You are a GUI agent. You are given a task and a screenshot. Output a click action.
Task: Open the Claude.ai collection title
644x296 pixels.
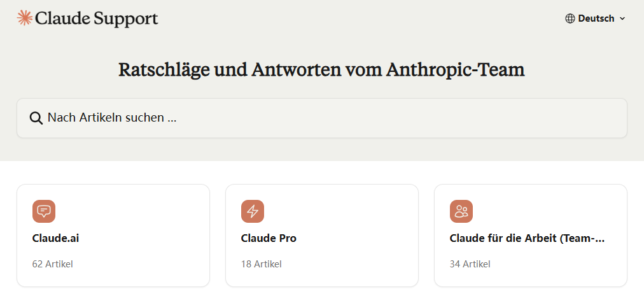pyautogui.click(x=55, y=239)
